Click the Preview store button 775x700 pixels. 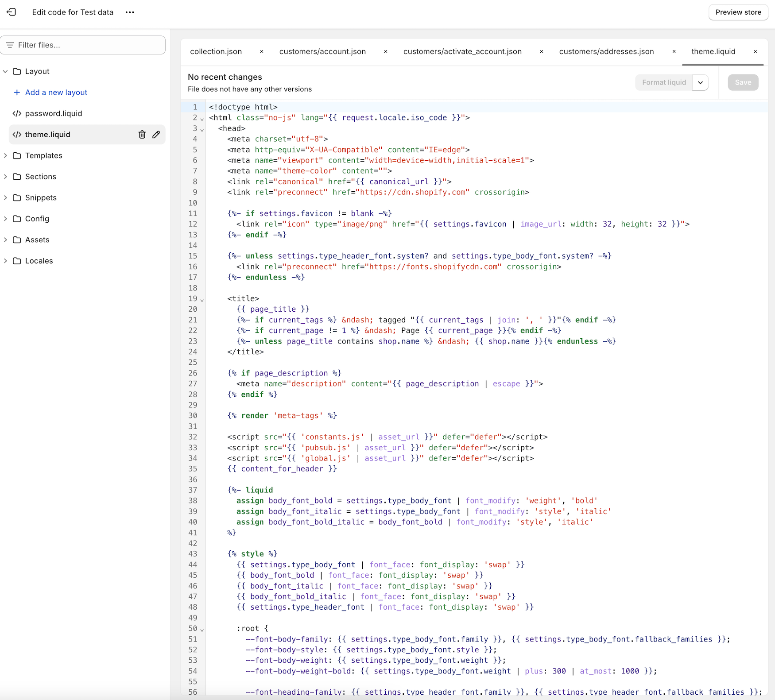click(x=738, y=12)
